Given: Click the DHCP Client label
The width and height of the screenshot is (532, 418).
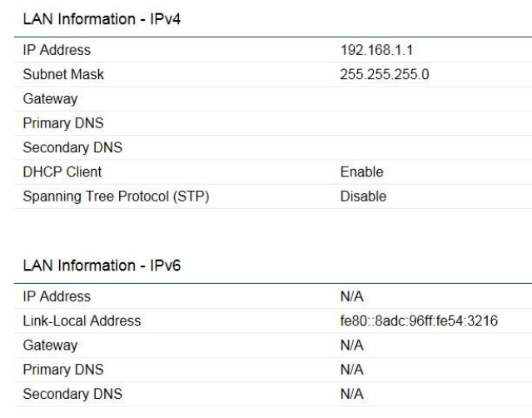Looking at the screenshot, I should 62,172.
